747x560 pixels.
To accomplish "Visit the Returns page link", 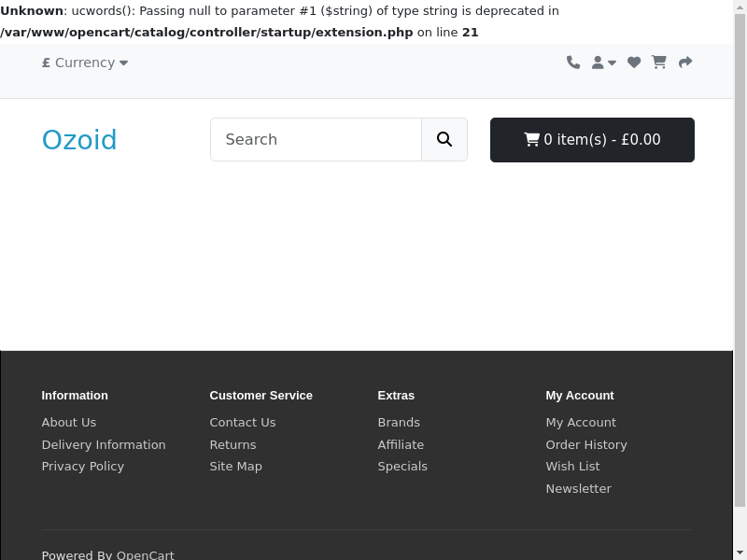I will 233,444.
